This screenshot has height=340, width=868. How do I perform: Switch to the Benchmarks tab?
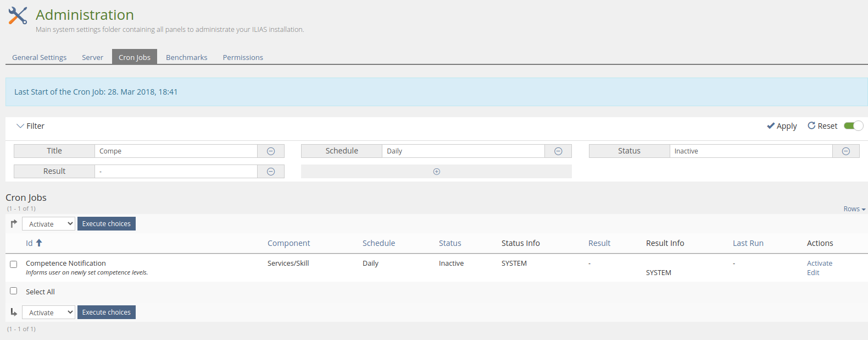tap(187, 57)
